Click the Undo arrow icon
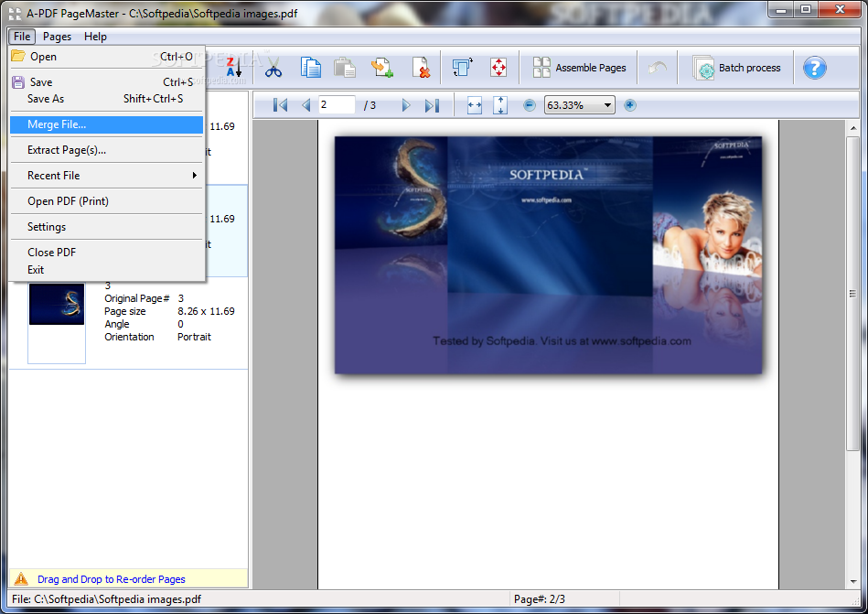The image size is (868, 614). (x=657, y=68)
